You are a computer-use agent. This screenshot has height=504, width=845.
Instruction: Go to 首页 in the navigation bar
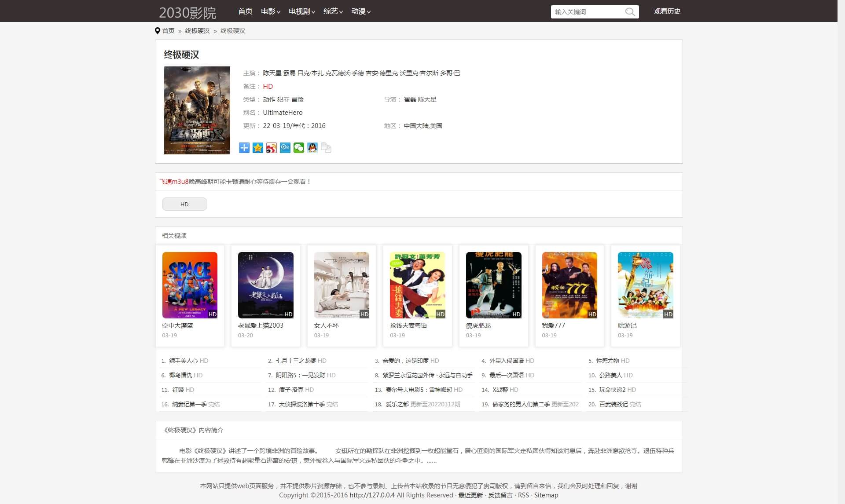(x=245, y=11)
